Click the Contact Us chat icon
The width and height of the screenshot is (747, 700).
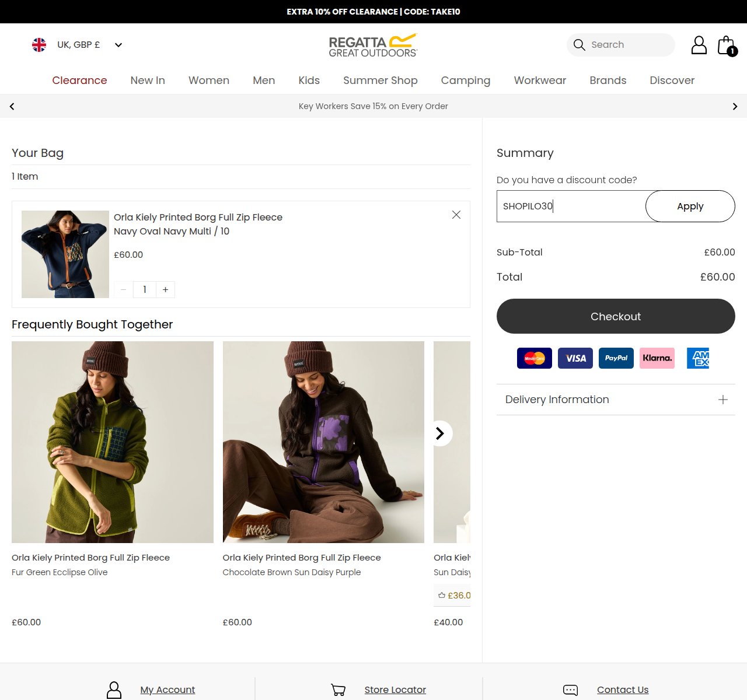click(x=570, y=690)
